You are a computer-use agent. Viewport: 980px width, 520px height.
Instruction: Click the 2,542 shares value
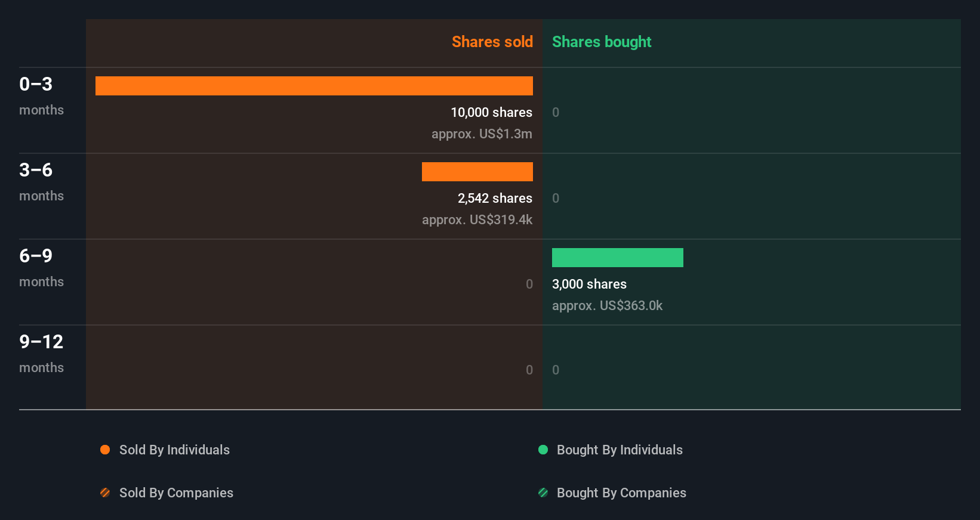pos(495,198)
